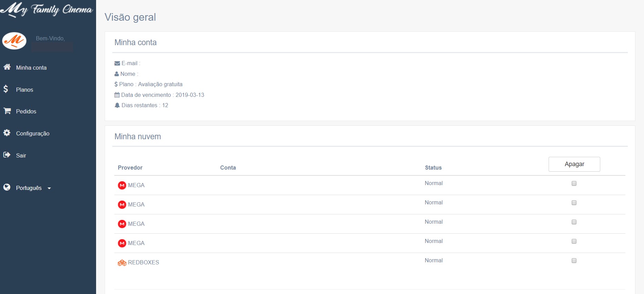
Task: Click the expiry date 2019-03-13
Action: click(190, 95)
